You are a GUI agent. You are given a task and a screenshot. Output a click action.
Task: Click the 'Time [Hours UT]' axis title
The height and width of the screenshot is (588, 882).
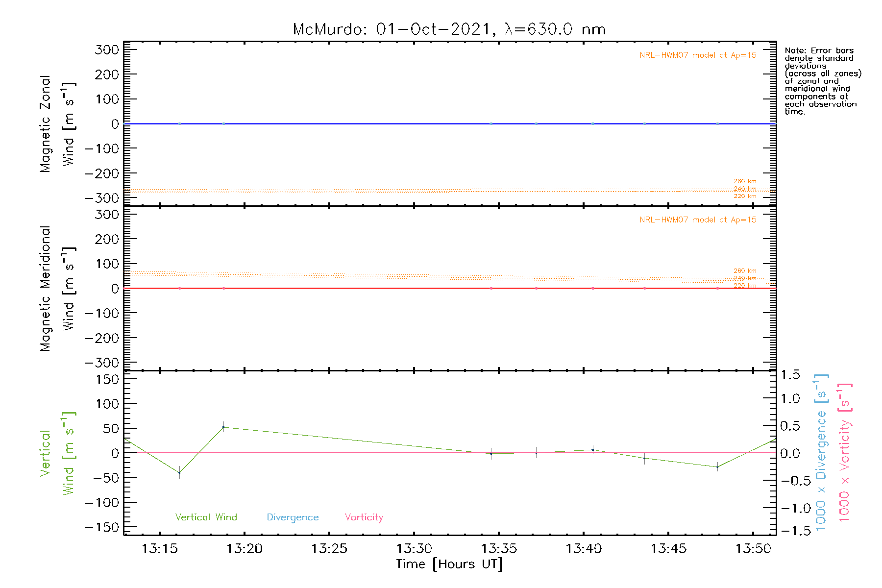(449, 564)
